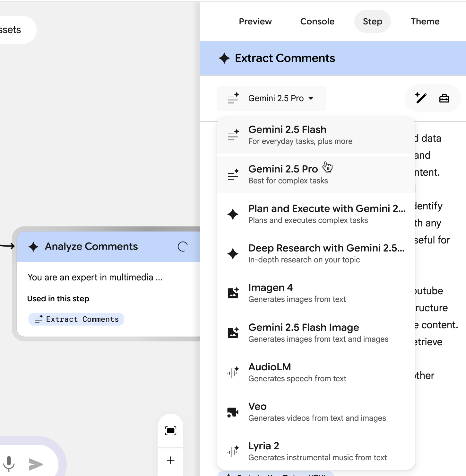
Task: Click the 'Used in this step' label
Action: (x=58, y=299)
